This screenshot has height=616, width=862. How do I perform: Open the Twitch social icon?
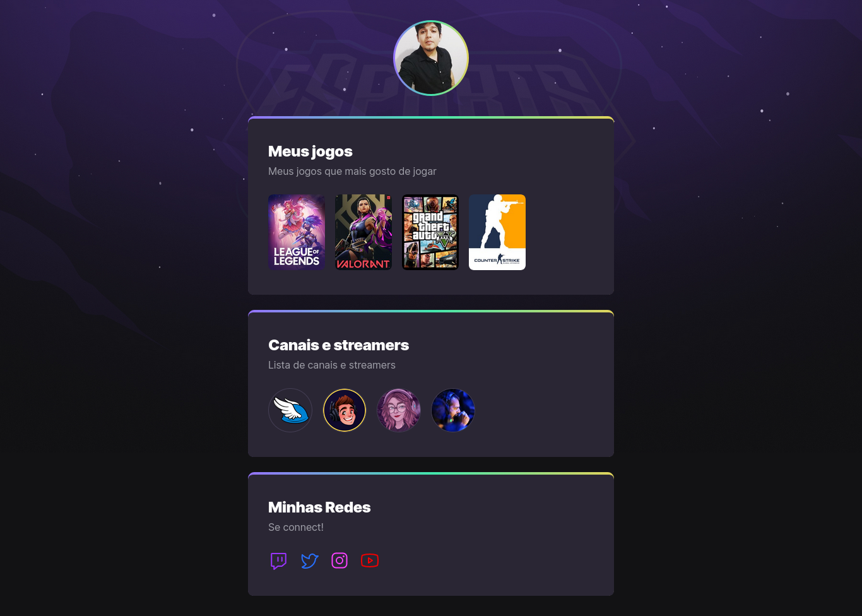278,560
